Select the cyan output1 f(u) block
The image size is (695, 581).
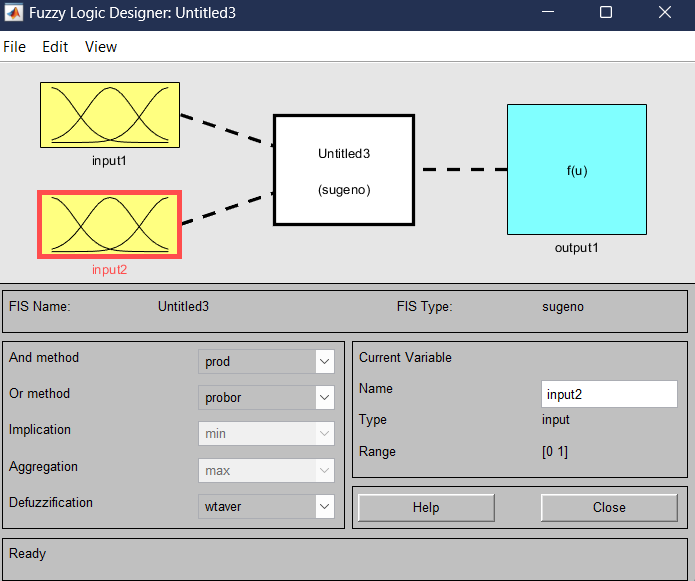(577, 169)
